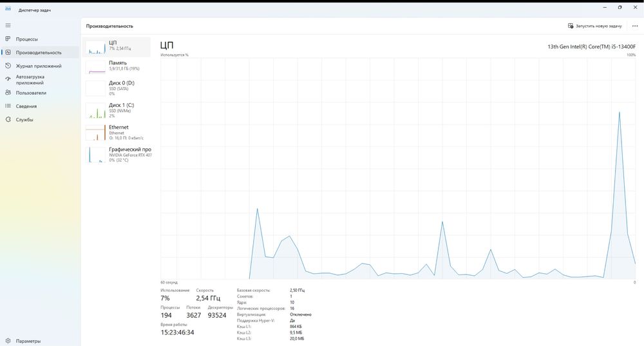
Task: Click the Процессы count 194
Action: 166,315
